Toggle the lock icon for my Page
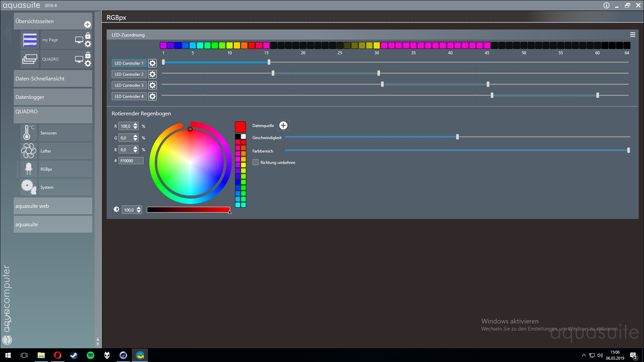This screenshot has width=644, height=362. (x=88, y=36)
